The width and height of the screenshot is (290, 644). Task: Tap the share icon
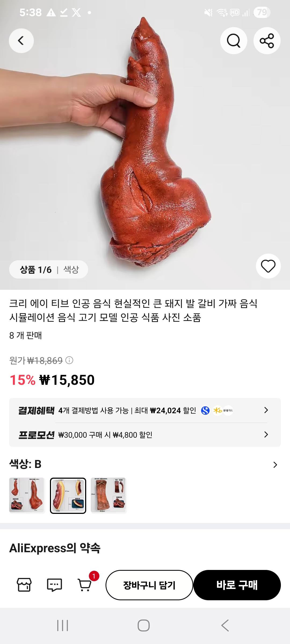267,41
